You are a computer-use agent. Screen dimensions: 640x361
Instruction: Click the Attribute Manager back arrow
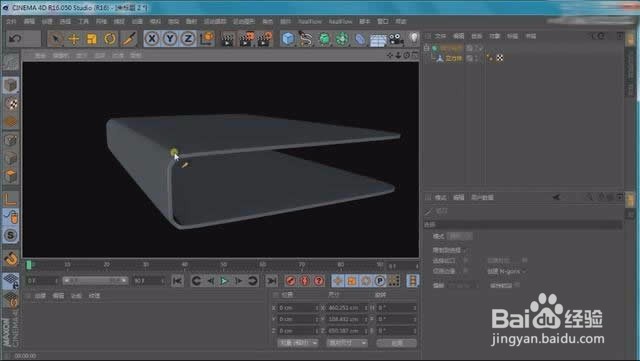click(556, 197)
